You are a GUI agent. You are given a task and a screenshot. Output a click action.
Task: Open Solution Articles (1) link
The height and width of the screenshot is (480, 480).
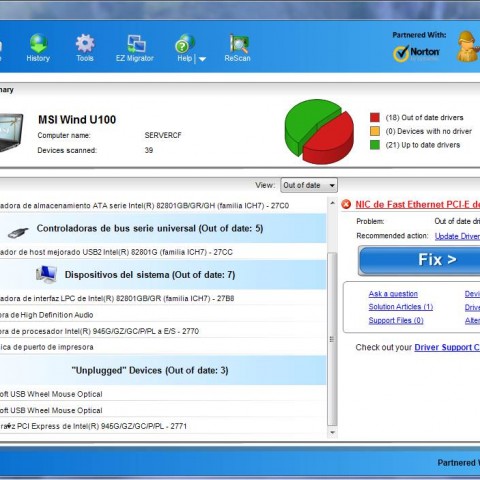(401, 307)
